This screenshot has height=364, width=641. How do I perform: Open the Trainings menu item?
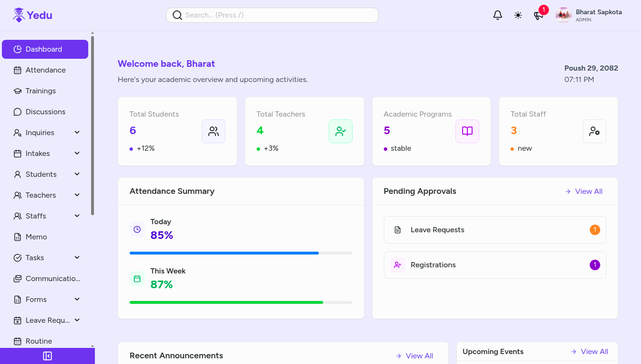point(41,91)
